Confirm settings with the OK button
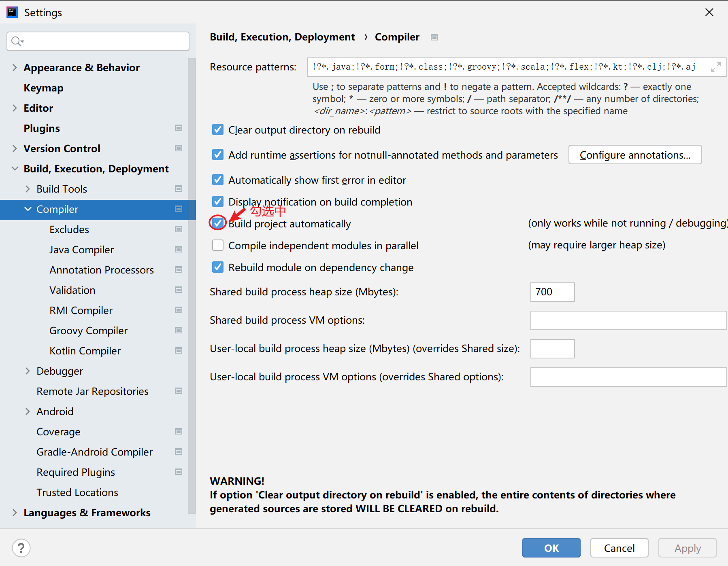The image size is (728, 566). coord(551,548)
